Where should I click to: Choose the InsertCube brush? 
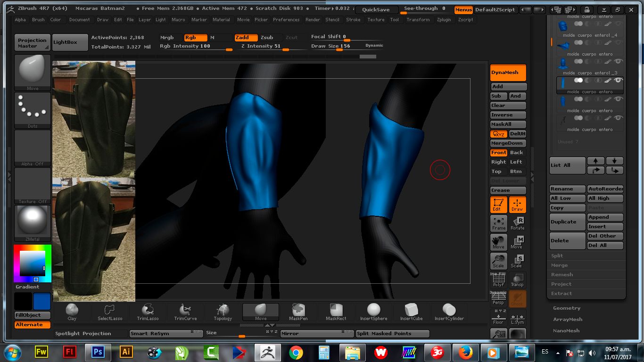click(x=411, y=312)
